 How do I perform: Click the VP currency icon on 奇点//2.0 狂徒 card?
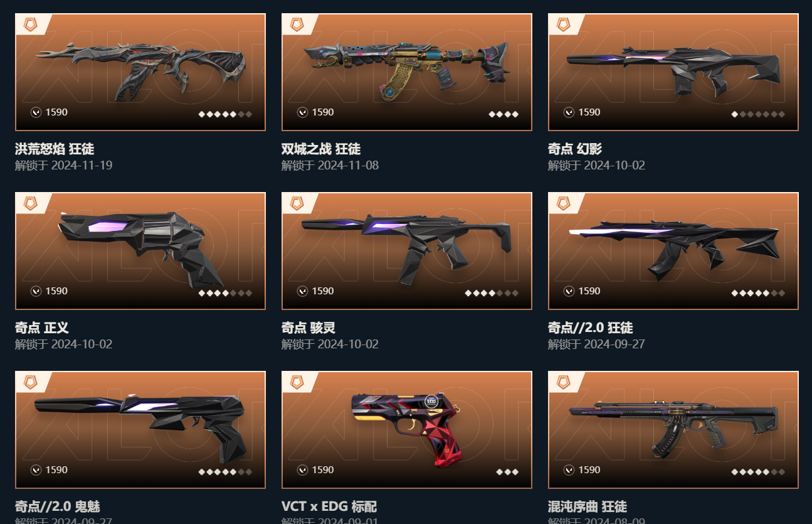[x=569, y=291]
